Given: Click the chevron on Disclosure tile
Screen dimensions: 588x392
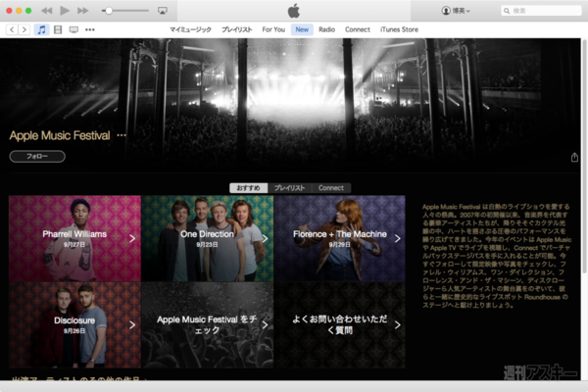Looking at the screenshot, I should 132,324.
